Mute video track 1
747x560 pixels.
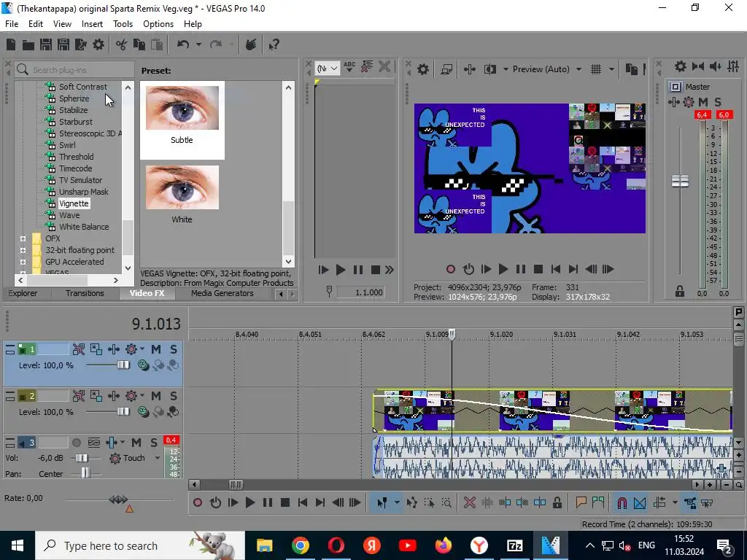tap(156, 349)
